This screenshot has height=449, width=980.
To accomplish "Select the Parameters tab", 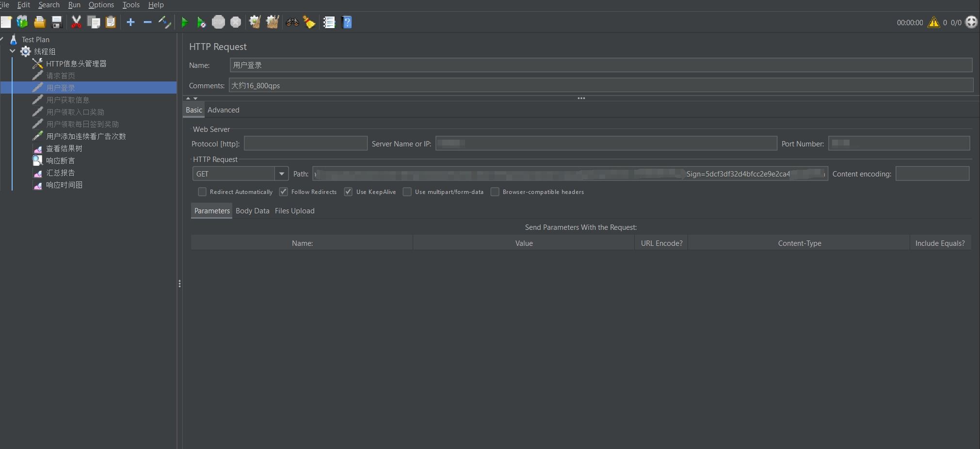I will tap(212, 211).
